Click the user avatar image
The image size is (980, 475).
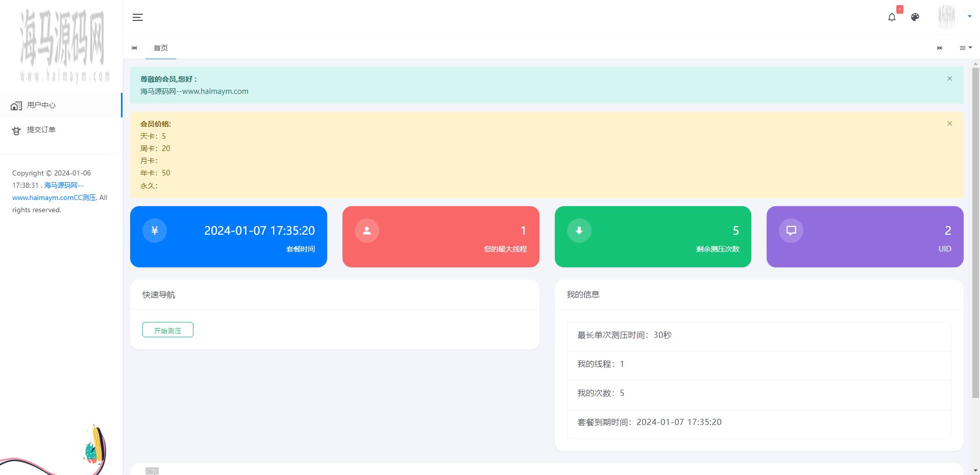946,17
